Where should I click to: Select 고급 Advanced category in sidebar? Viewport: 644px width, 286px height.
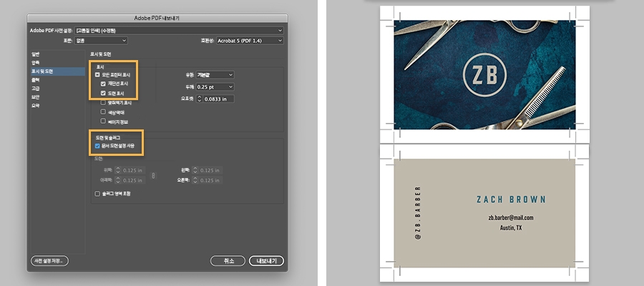(58, 89)
